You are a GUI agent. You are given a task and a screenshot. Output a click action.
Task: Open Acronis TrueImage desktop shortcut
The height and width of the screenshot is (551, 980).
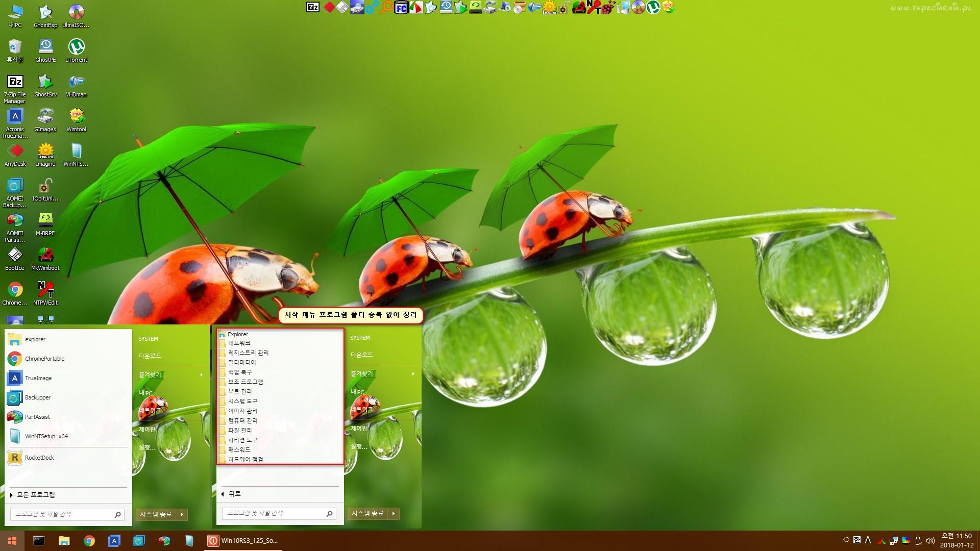[x=15, y=124]
